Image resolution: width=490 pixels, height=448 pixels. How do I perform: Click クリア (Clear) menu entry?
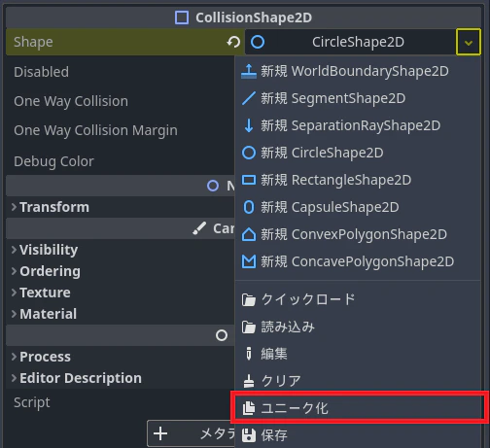click(358, 381)
